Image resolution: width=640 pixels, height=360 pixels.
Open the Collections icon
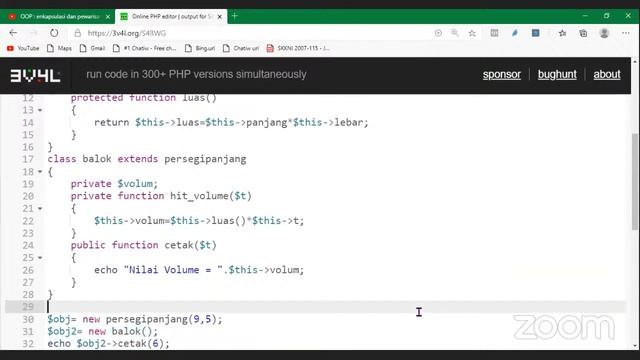point(583,33)
